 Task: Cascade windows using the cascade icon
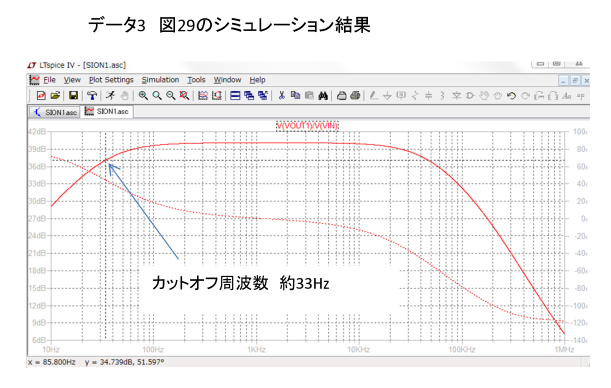249,95
